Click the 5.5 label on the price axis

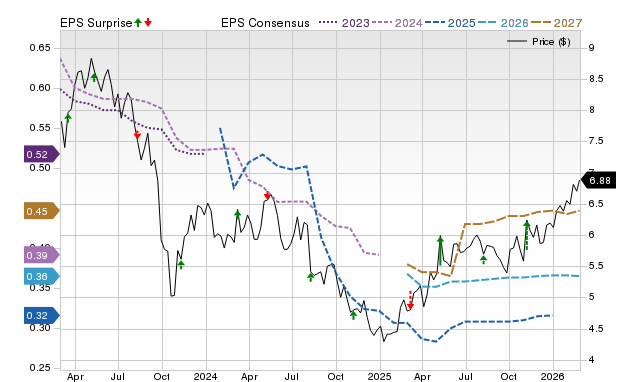click(596, 266)
